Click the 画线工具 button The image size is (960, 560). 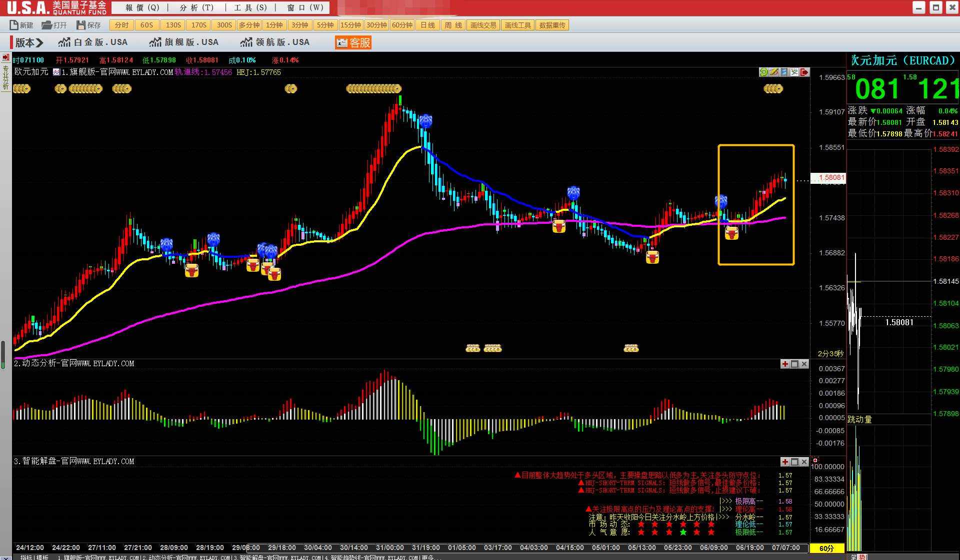pos(517,25)
